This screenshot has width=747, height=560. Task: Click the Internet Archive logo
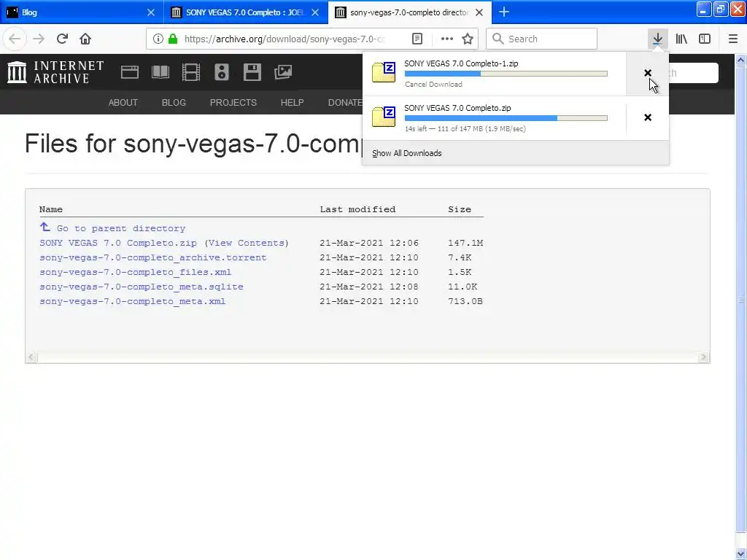(55, 72)
